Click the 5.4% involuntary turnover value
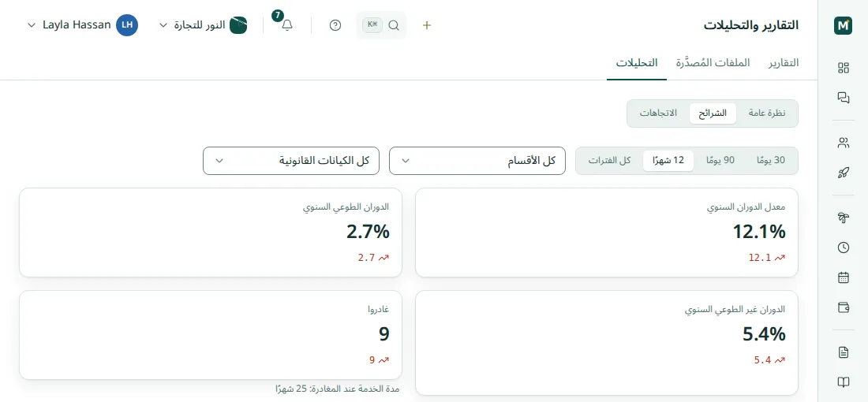The image size is (868, 402). point(764,334)
